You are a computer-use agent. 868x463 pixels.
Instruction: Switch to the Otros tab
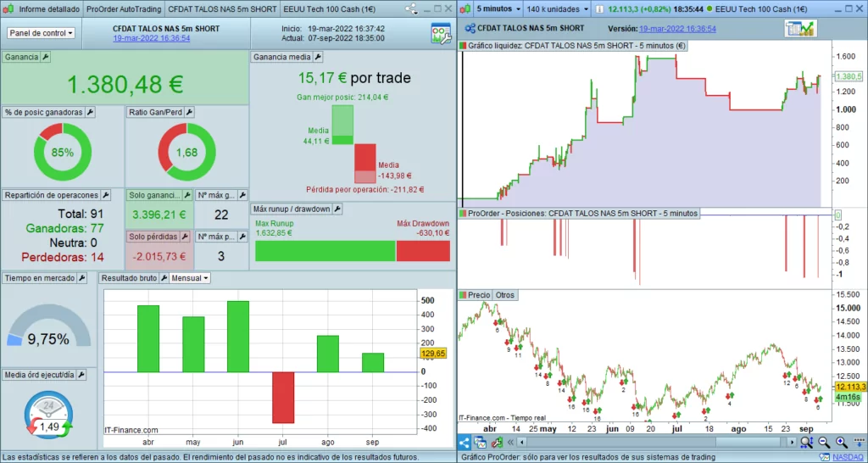click(504, 295)
